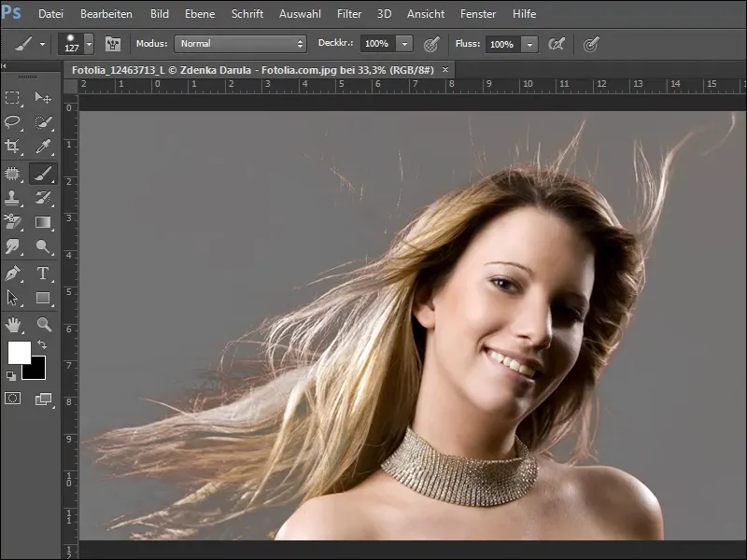This screenshot has height=560, width=747.
Task: Open the Fenster menu
Action: tap(478, 14)
